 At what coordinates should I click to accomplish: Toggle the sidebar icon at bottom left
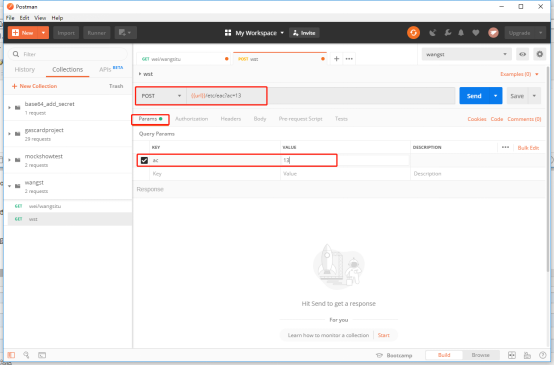point(11,355)
